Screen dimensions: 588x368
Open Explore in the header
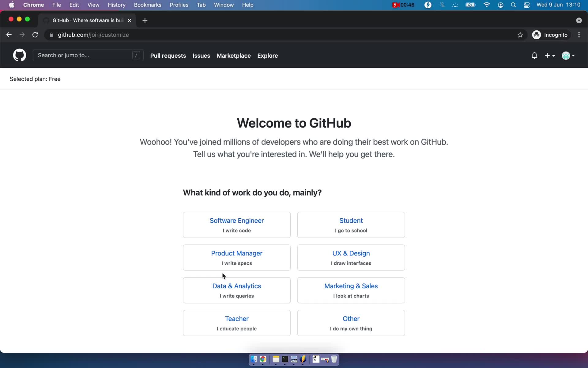267,56
